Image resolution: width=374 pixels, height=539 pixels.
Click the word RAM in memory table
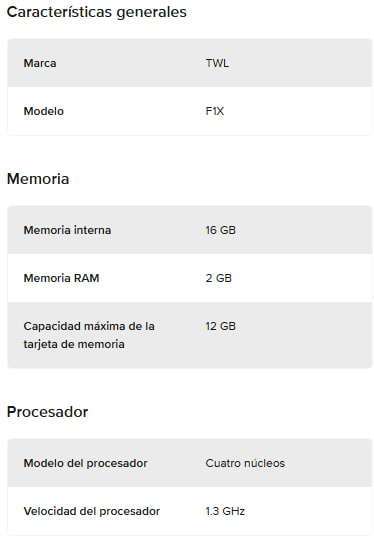click(x=87, y=278)
